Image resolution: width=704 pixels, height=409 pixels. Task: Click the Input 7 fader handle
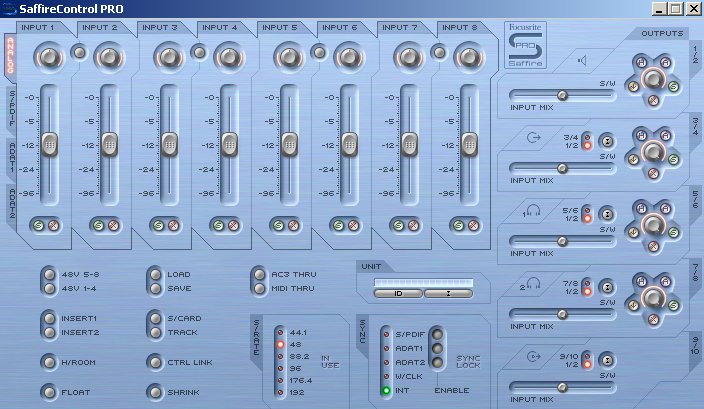tap(409, 145)
